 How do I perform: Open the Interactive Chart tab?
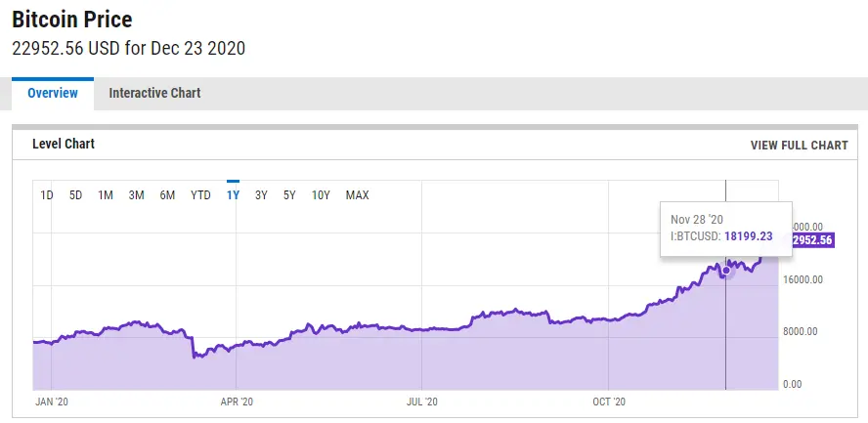[154, 93]
